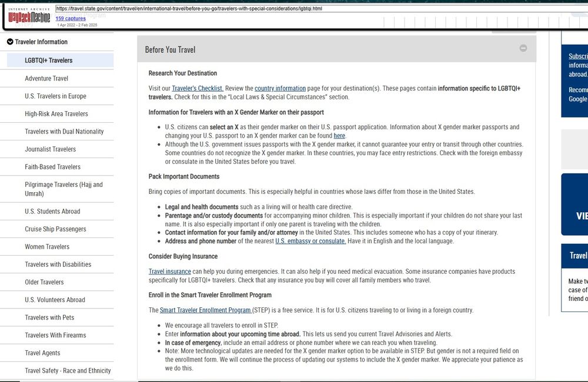
Task: Select LGBTQI+ Travelers in sidebar
Action: tap(60, 61)
